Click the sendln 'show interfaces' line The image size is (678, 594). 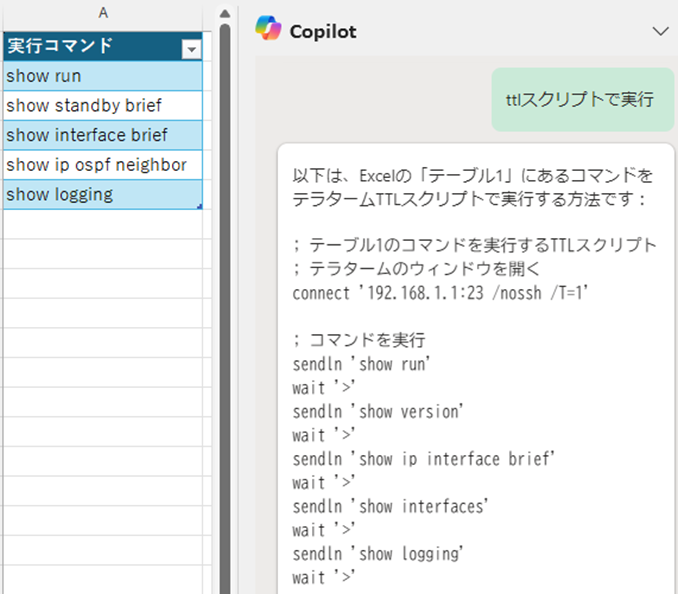pyautogui.click(x=390, y=506)
